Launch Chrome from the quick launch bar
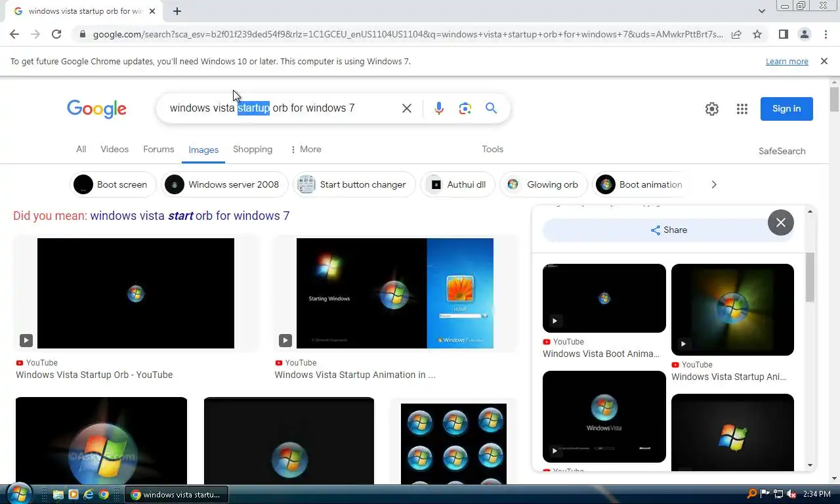The height and width of the screenshot is (504, 840). [104, 494]
